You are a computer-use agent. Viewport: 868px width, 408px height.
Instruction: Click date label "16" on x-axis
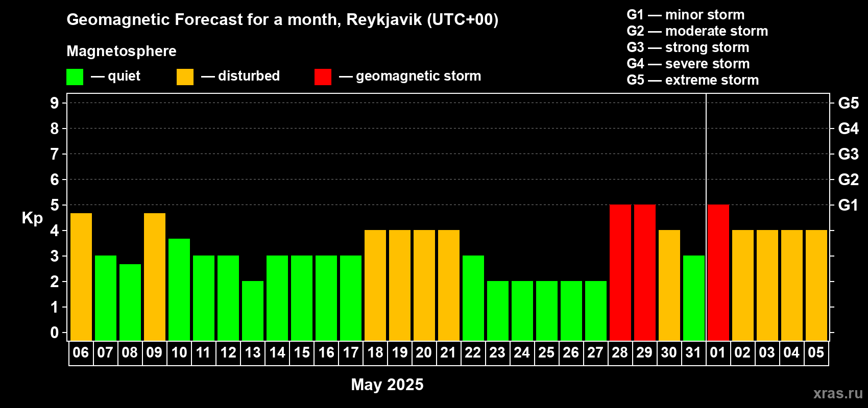(x=326, y=352)
